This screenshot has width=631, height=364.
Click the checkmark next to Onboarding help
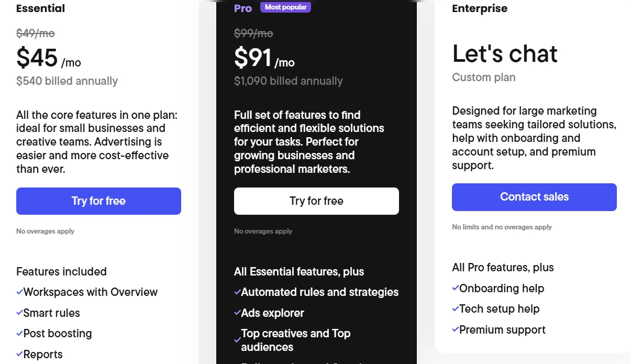coord(455,288)
